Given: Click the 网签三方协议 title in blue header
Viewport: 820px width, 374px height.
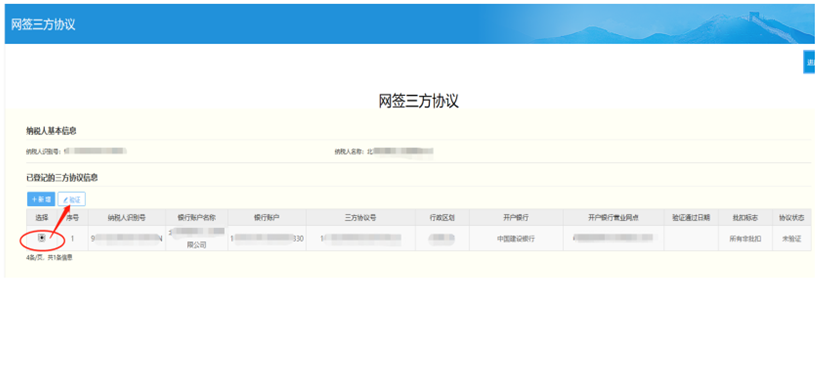Looking at the screenshot, I should [x=43, y=25].
